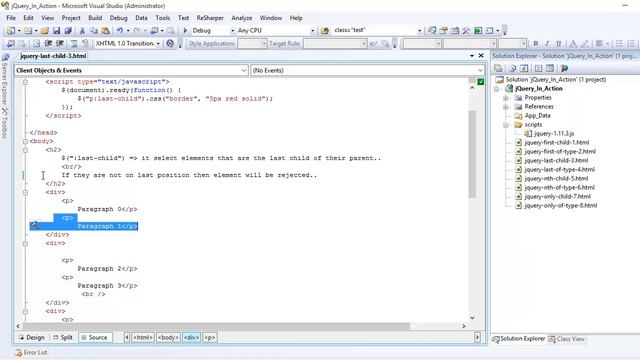Toggle the unordered bullet list button
640x360 pixels.
coord(619,43)
